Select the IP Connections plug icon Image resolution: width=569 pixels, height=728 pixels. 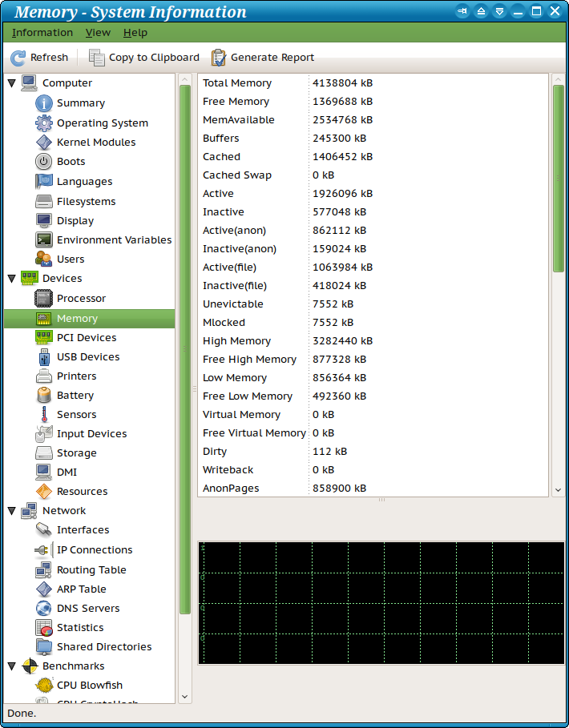coord(43,549)
